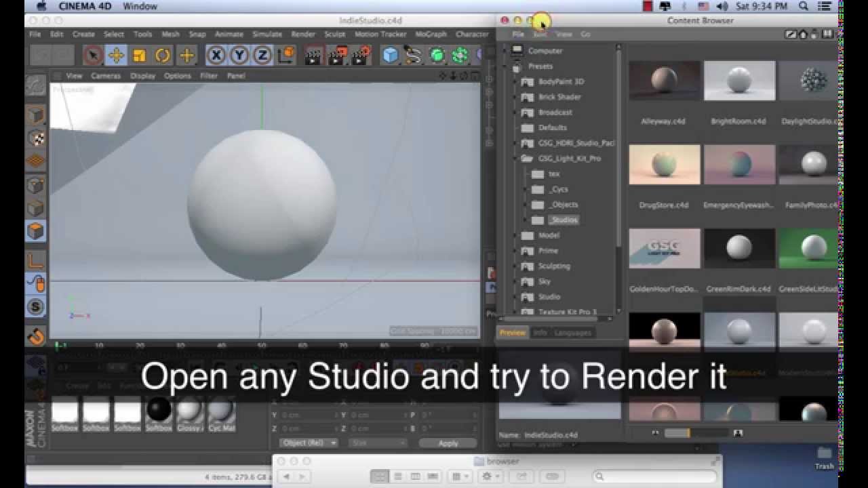Open the viewport Cameras menu
The width and height of the screenshot is (868, 488).
click(106, 76)
